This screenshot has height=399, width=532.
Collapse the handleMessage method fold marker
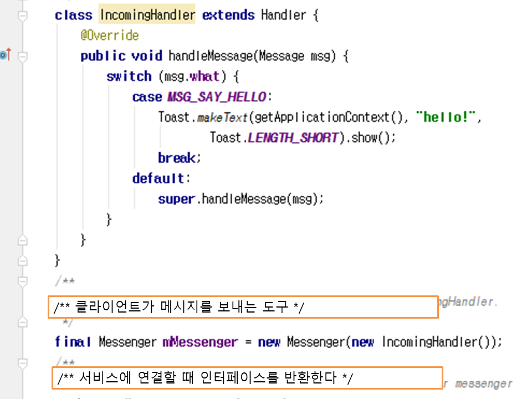click(23, 56)
